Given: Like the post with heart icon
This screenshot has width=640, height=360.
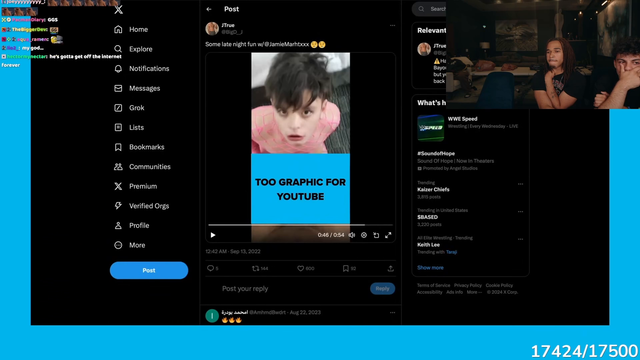Looking at the screenshot, I should point(300,268).
